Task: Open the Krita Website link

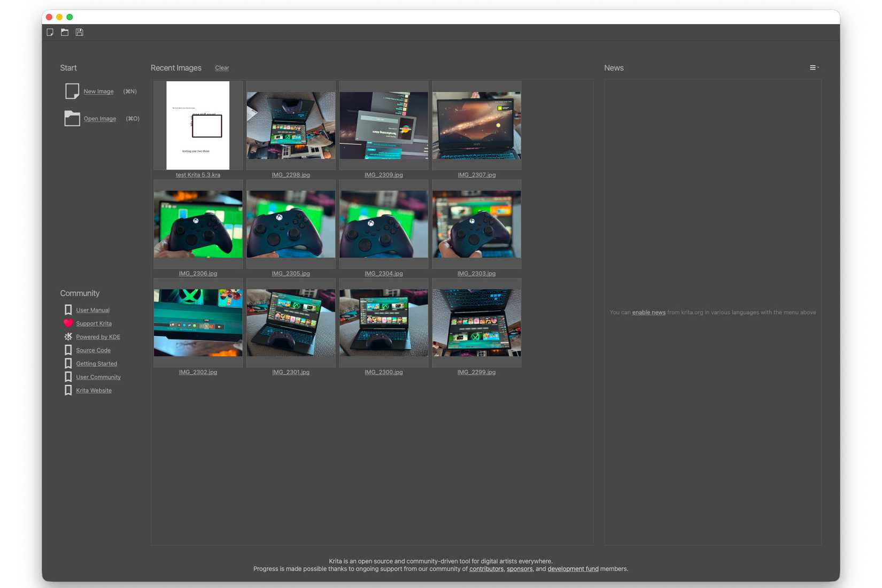Action: (x=94, y=390)
